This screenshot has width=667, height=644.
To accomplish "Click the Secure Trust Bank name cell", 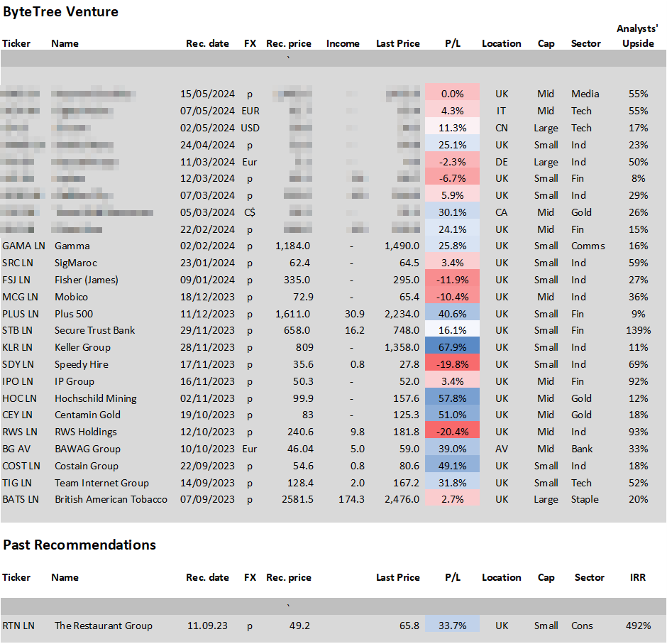I will click(x=94, y=330).
